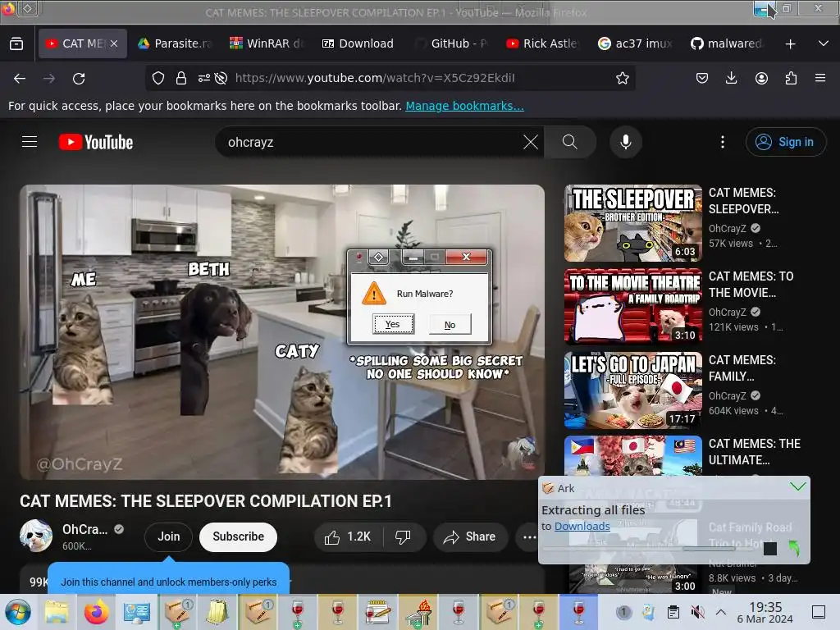Open Firefox View tab overview icon

pyautogui.click(x=16, y=43)
